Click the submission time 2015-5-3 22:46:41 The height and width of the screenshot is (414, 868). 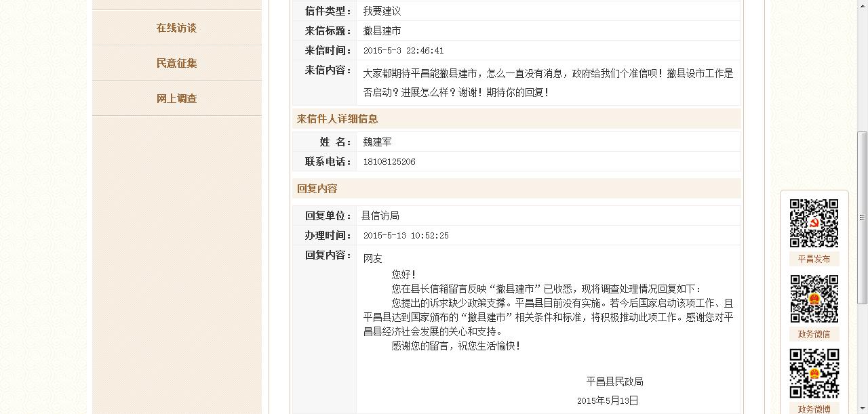403,51
